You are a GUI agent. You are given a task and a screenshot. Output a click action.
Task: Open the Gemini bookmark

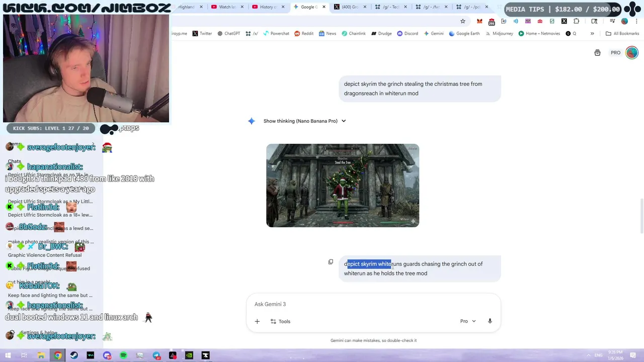pos(434,34)
